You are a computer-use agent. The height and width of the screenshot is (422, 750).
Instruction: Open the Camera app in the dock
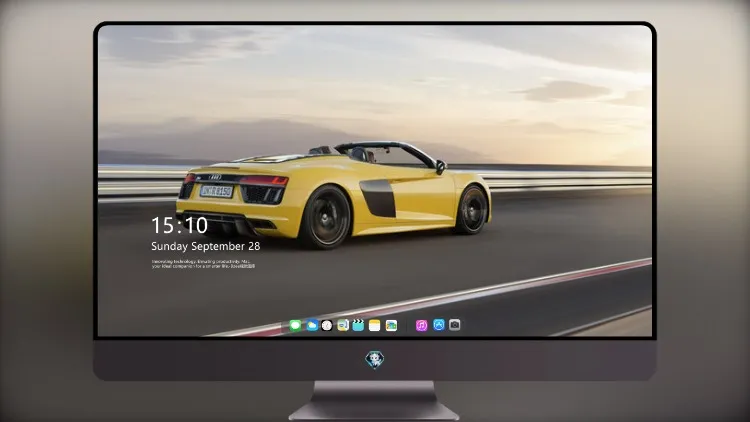click(455, 325)
